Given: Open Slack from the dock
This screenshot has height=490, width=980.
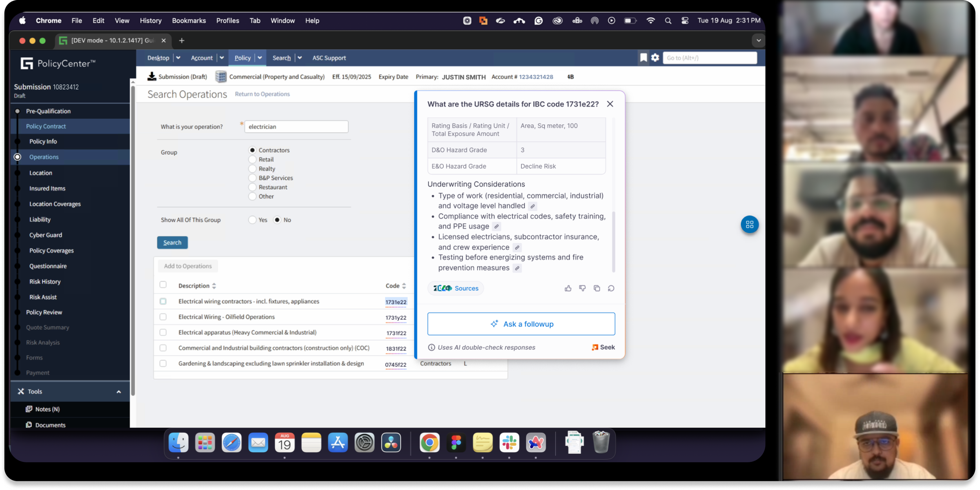Looking at the screenshot, I should 509,443.
